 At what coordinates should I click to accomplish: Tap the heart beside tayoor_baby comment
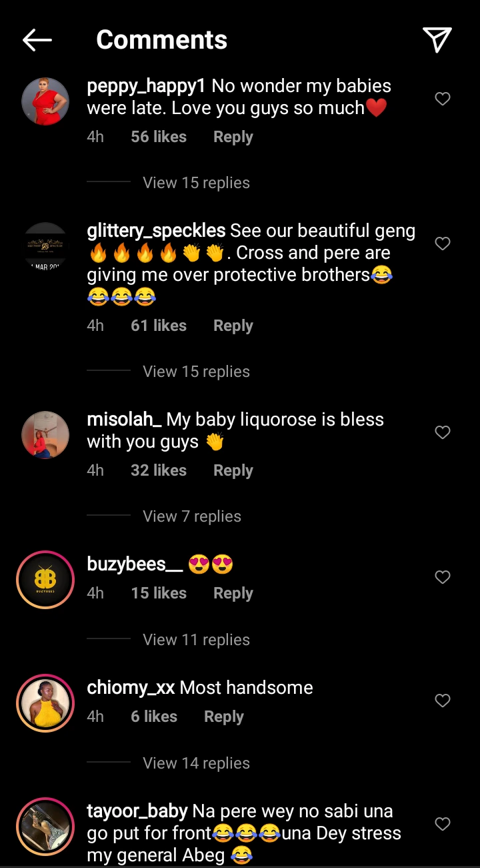pos(443,824)
